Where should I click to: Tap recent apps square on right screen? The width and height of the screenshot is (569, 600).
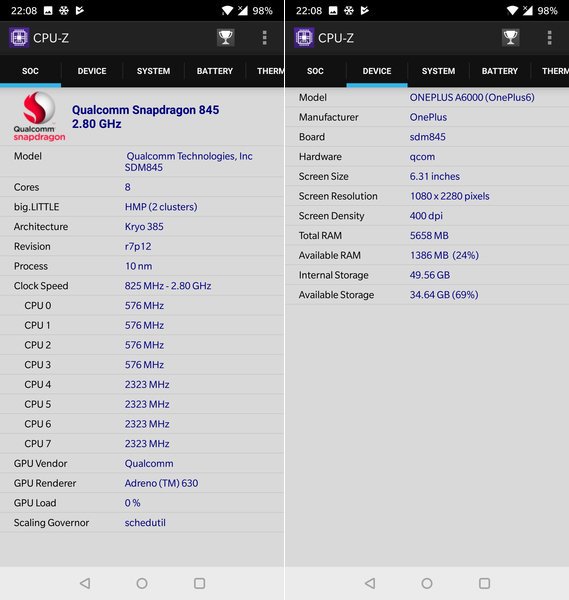point(484,583)
